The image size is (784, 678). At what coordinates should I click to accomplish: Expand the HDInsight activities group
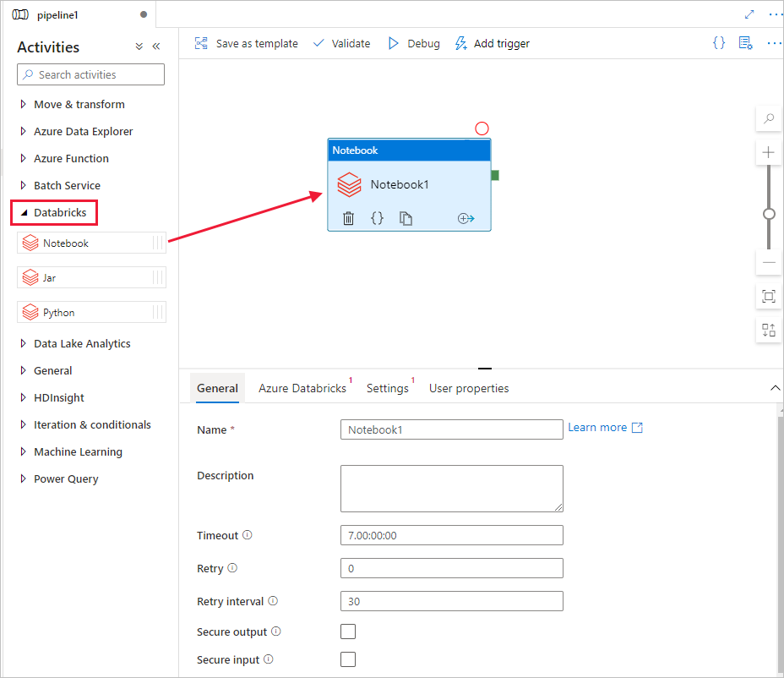58,397
